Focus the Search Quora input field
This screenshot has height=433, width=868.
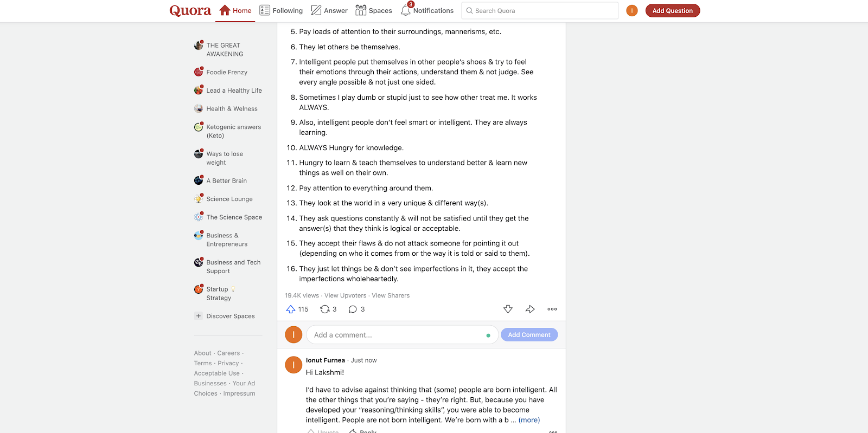(540, 10)
